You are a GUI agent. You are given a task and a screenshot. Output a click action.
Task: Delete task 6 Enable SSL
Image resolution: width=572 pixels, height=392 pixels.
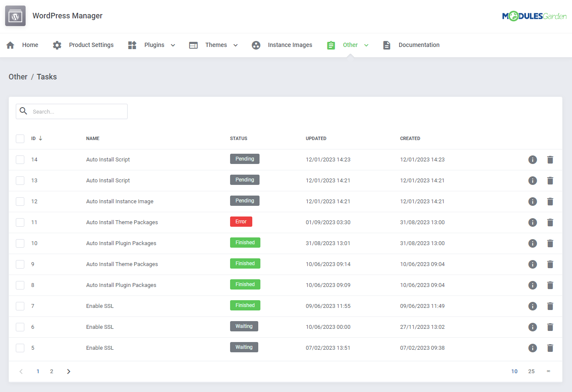pos(550,327)
